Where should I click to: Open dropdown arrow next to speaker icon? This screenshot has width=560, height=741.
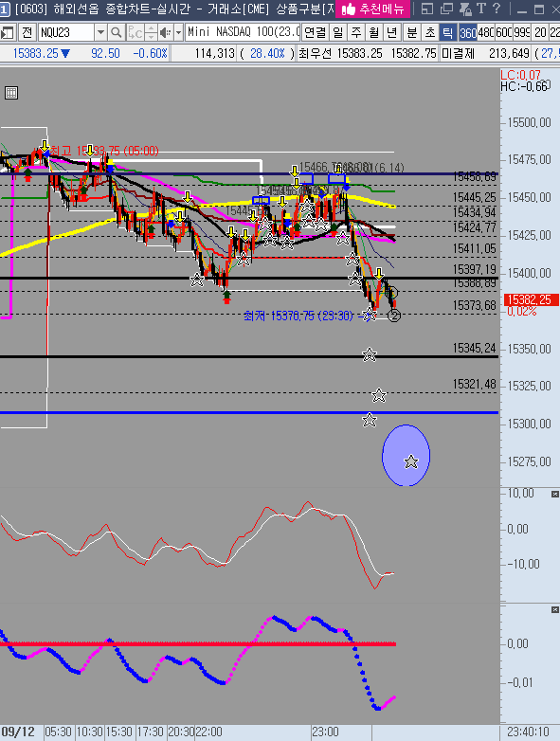tap(179, 32)
